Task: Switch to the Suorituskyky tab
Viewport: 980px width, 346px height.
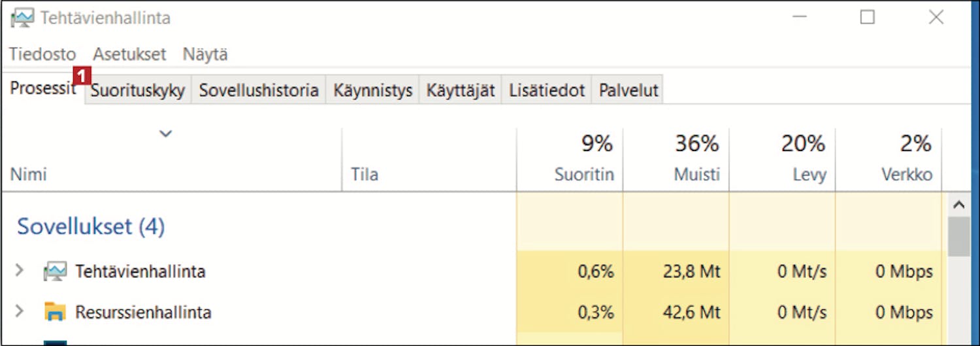Action: tap(138, 90)
